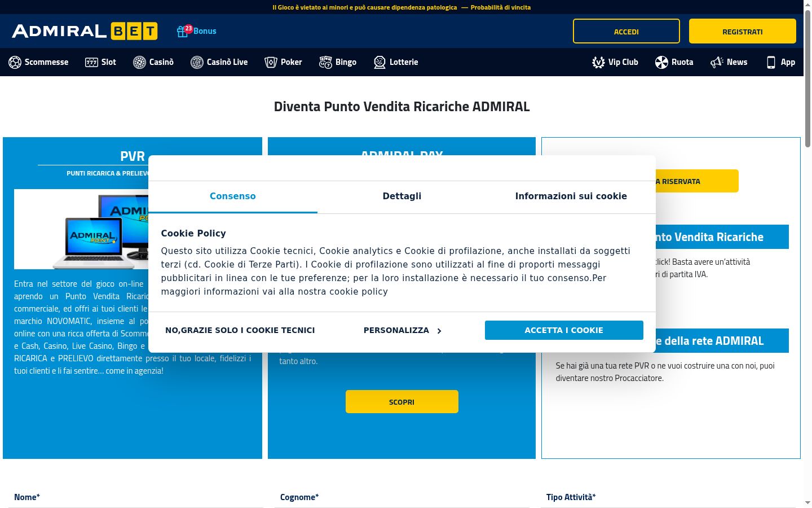
Task: Switch to the Consenso tab
Action: [233, 196]
